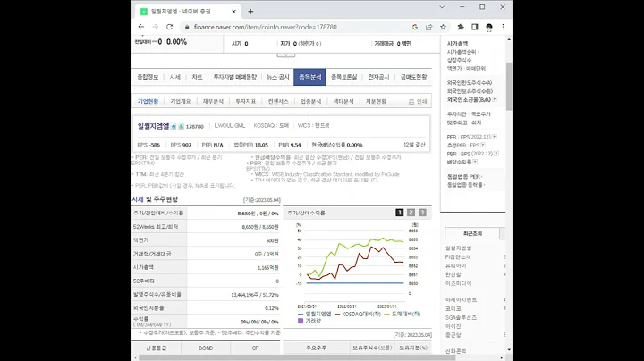Click the 1,165억원 market cap value
Screen dimensions: 644x361
pyautogui.click(x=268, y=267)
